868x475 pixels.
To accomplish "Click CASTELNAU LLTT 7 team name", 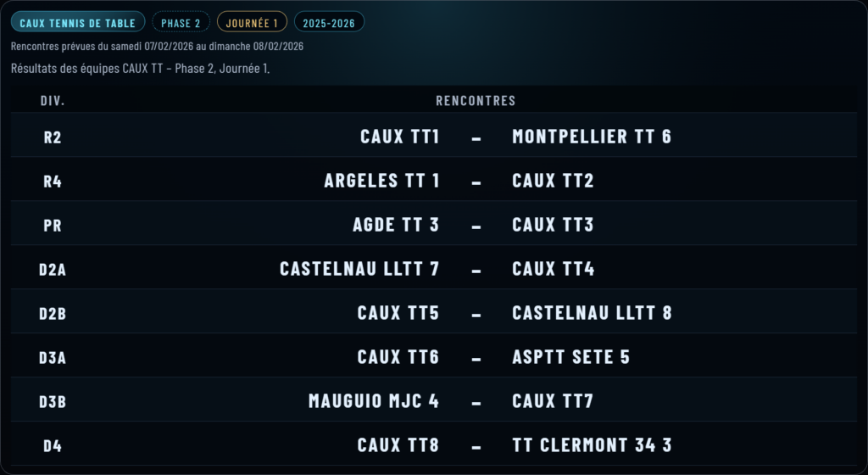I will tap(359, 269).
